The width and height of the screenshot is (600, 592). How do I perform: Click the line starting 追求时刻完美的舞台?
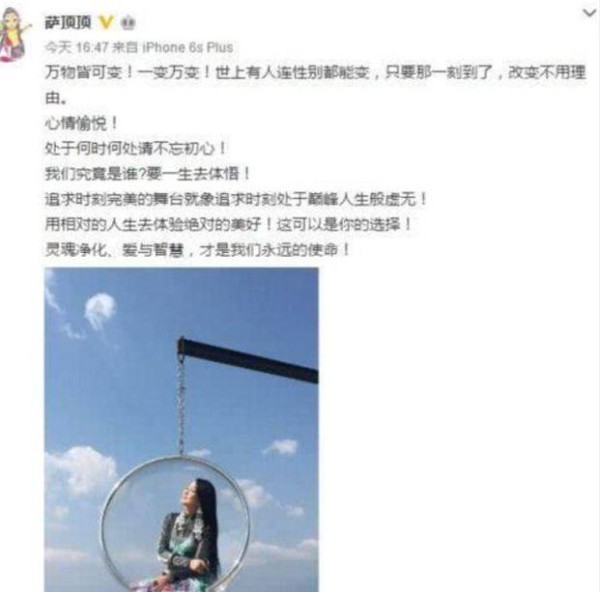236,199
